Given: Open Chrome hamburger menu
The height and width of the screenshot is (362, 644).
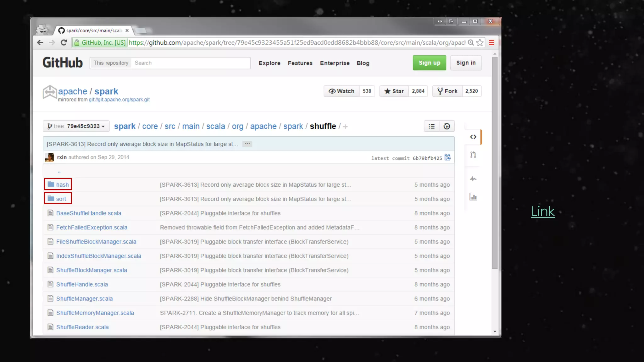Looking at the screenshot, I should (491, 42).
